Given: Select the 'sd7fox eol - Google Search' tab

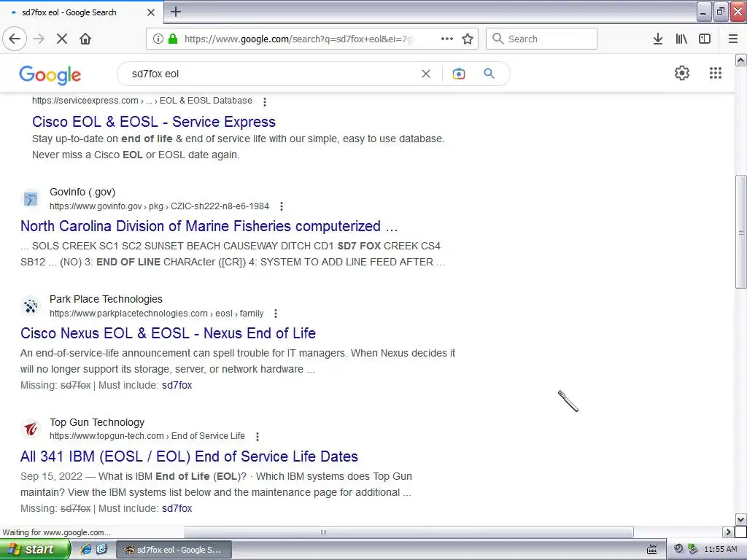Looking at the screenshot, I should [x=82, y=12].
